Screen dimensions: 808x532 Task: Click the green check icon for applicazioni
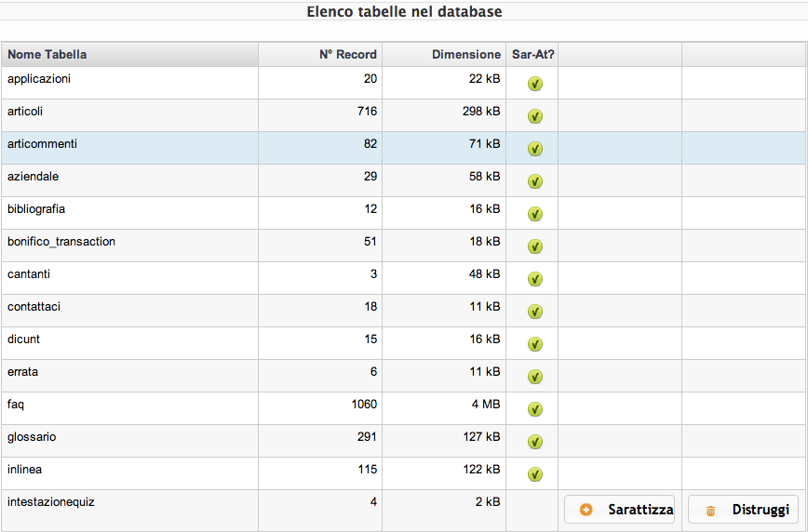535,84
